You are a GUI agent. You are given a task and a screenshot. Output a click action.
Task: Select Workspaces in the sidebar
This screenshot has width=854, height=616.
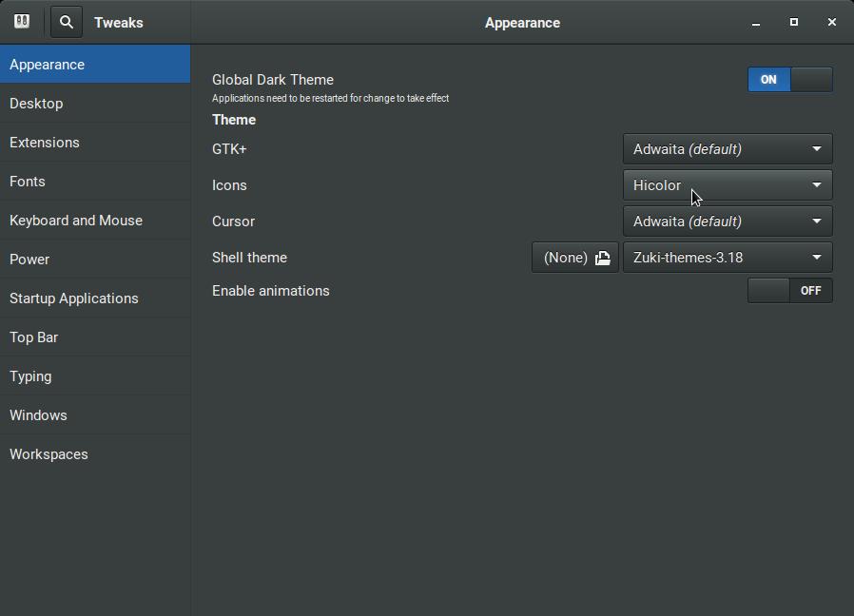pyautogui.click(x=49, y=454)
